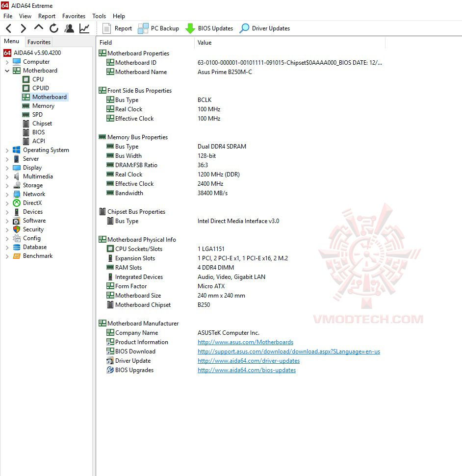Select CPUID in the tree
The width and height of the screenshot is (462, 476).
(41, 88)
